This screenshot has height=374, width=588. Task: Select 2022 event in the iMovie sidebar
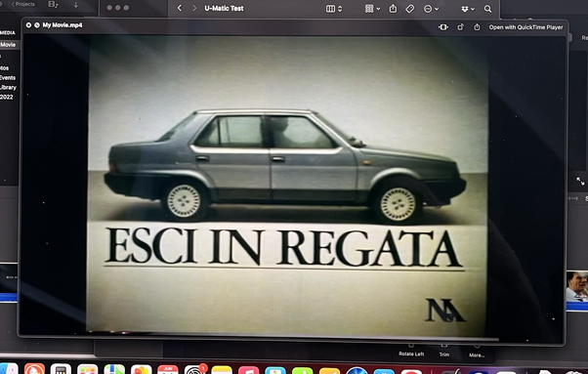[x=7, y=97]
